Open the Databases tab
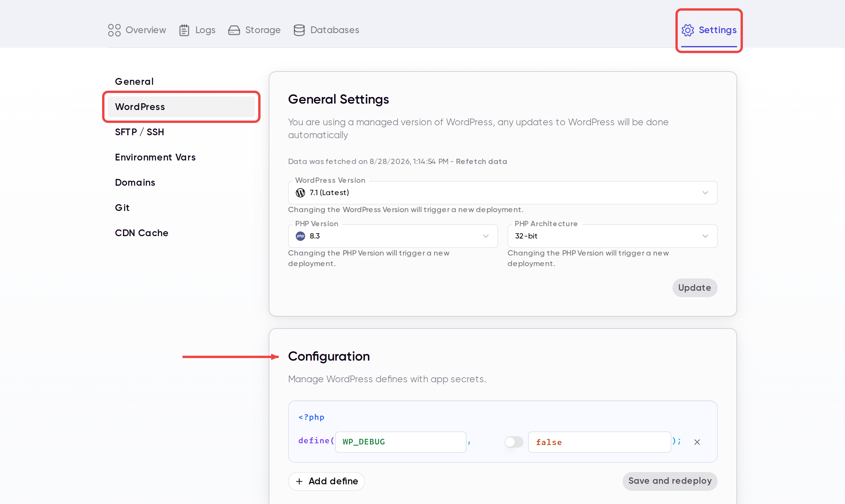 click(x=326, y=30)
